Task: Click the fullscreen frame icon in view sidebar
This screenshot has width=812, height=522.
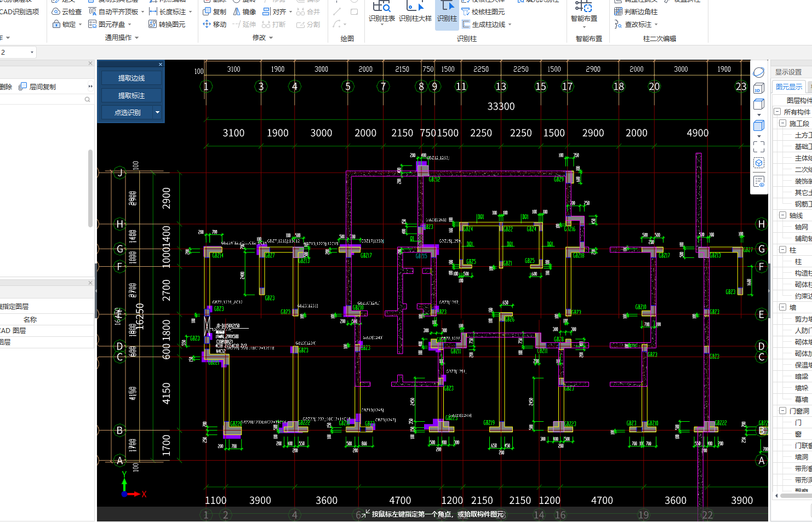Action: click(759, 147)
